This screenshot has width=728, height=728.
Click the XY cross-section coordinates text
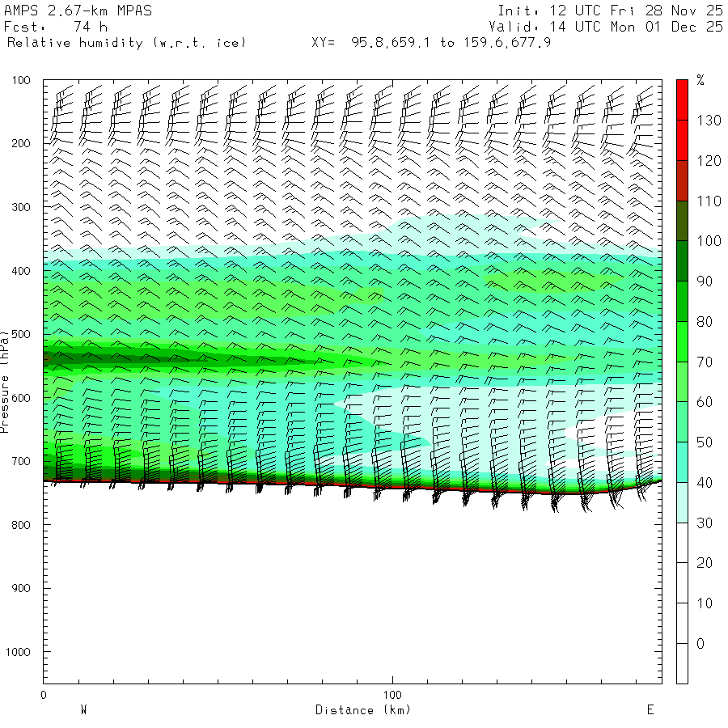(x=431, y=43)
